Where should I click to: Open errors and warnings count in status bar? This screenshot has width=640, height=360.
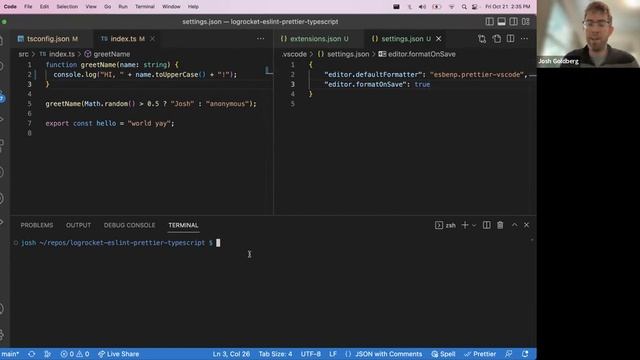(x=75, y=354)
